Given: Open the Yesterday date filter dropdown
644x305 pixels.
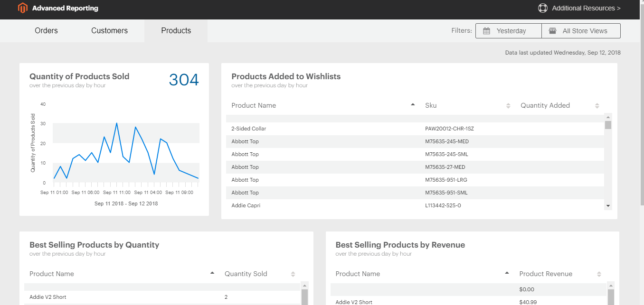Looking at the screenshot, I should (511, 31).
